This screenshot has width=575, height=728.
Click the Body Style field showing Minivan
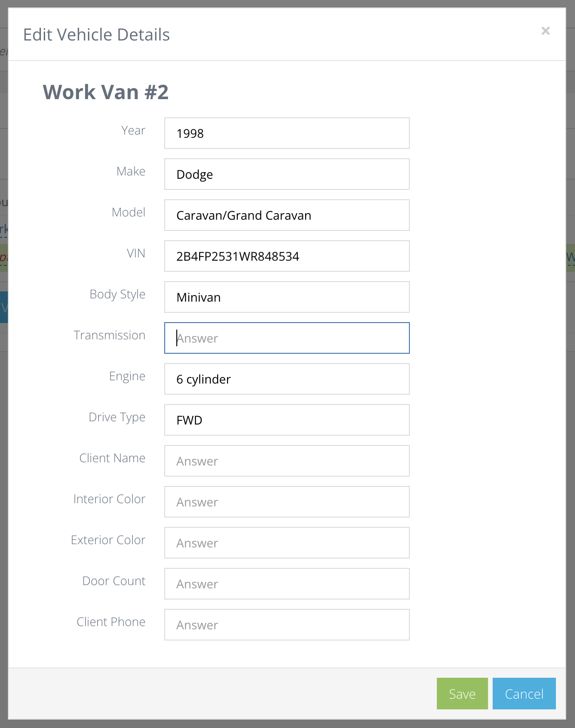coord(287,297)
